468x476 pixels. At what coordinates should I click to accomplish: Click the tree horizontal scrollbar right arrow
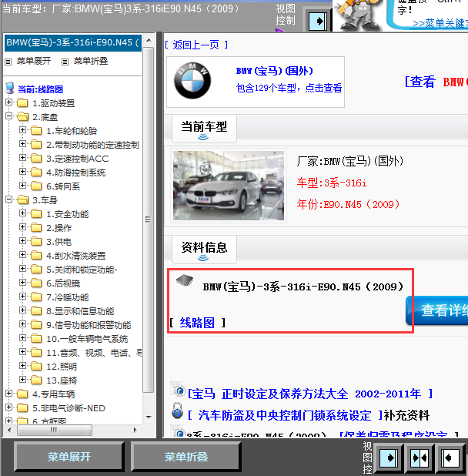(135, 430)
